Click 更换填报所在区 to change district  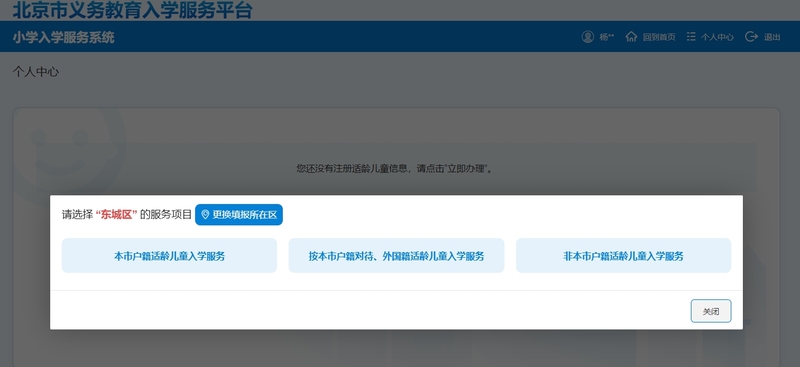click(x=239, y=215)
